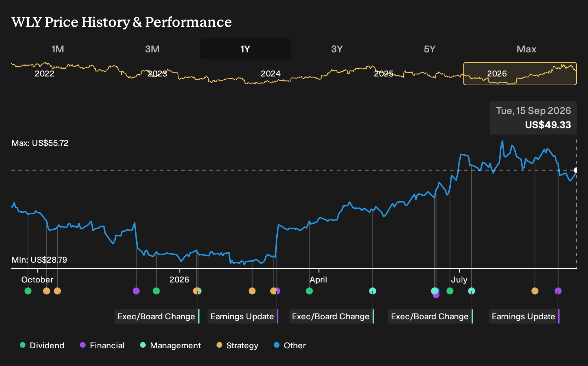
Task: Jump to 2024 in overview sparkline
Action: click(x=271, y=74)
